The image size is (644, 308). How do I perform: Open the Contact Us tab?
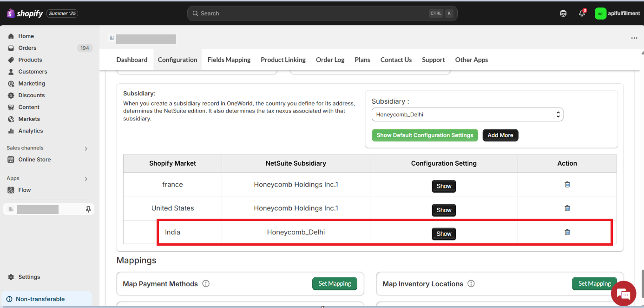[396, 60]
